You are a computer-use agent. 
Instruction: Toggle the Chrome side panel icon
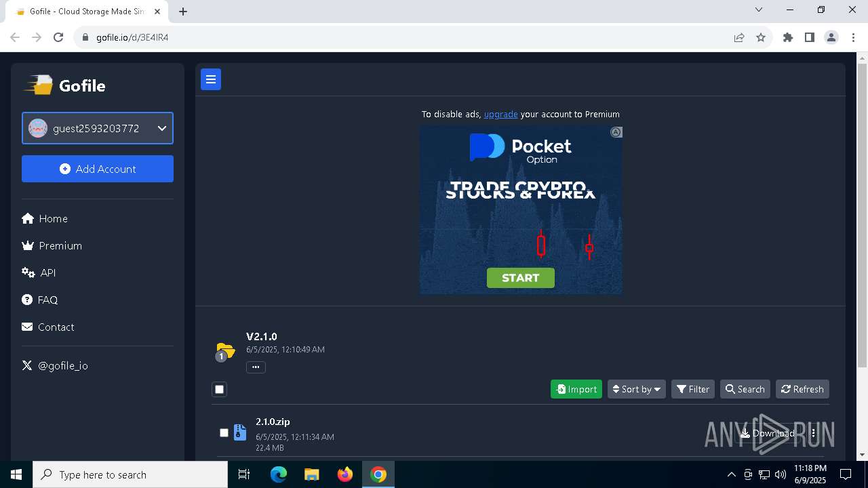point(809,37)
